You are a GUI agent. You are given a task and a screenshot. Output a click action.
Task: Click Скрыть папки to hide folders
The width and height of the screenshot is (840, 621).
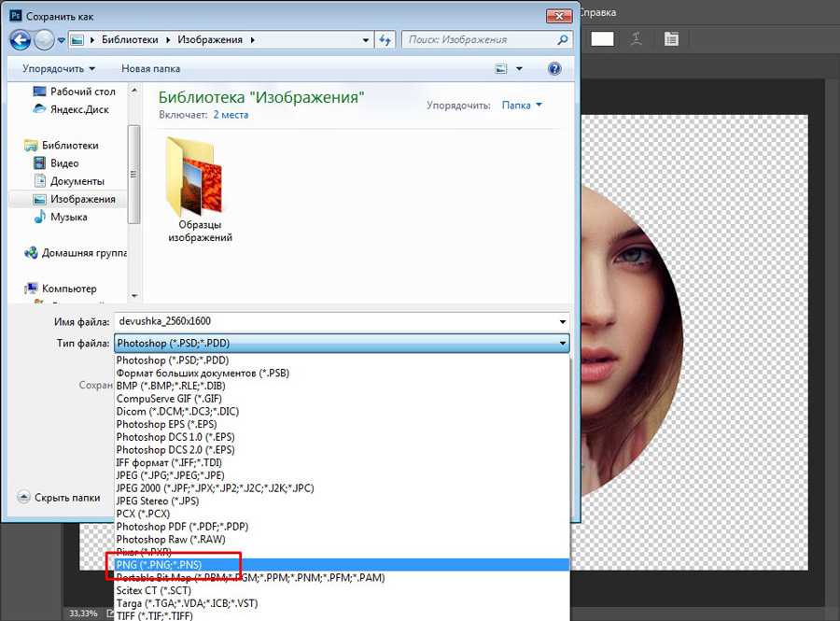point(59,497)
